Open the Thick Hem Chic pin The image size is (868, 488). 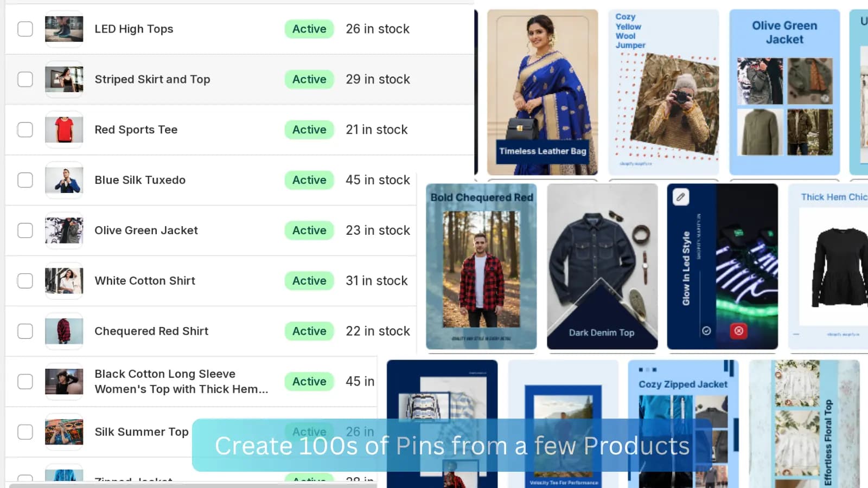coord(828,266)
